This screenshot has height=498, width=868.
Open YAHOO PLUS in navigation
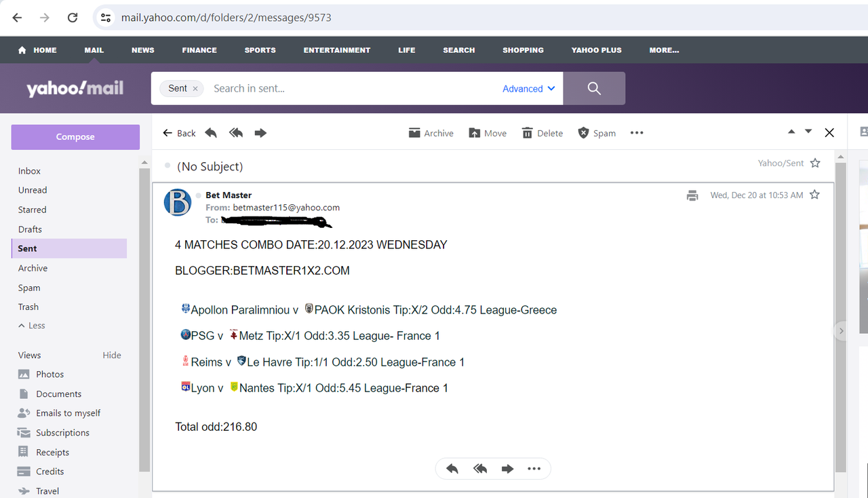click(597, 50)
